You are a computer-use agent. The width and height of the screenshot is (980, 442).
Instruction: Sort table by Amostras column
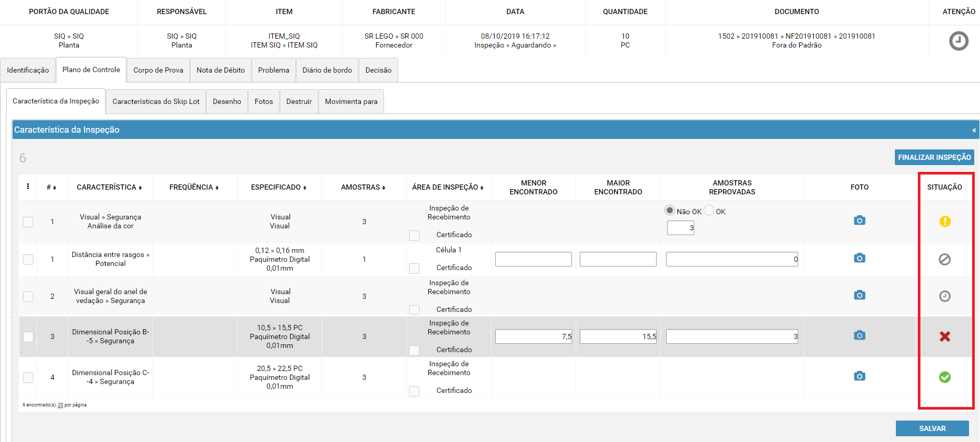coord(363,187)
